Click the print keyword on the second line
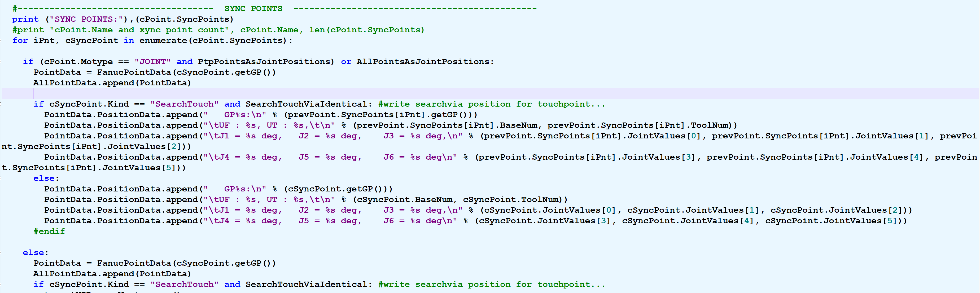 pos(25,19)
